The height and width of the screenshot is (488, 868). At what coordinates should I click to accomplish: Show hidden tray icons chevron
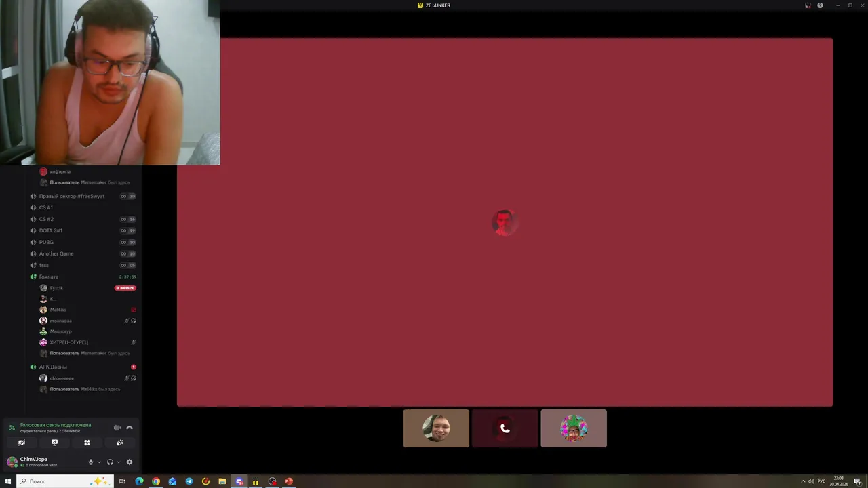802,481
